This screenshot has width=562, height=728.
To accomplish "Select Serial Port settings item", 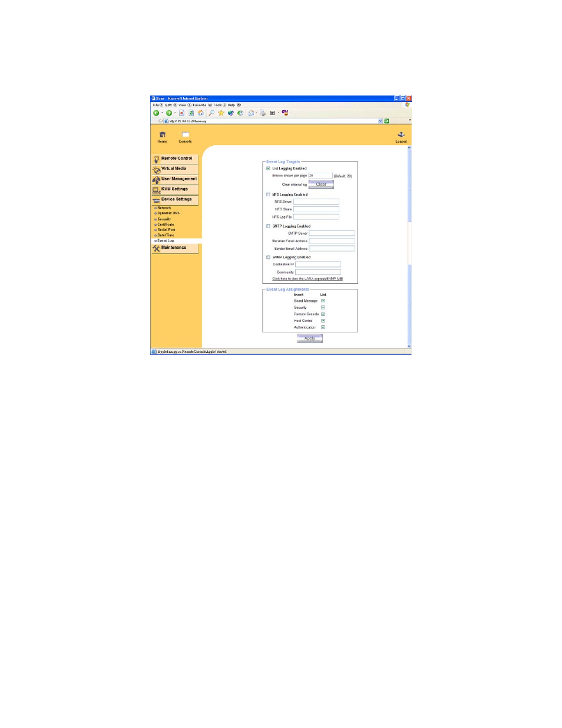I will coord(166,230).
